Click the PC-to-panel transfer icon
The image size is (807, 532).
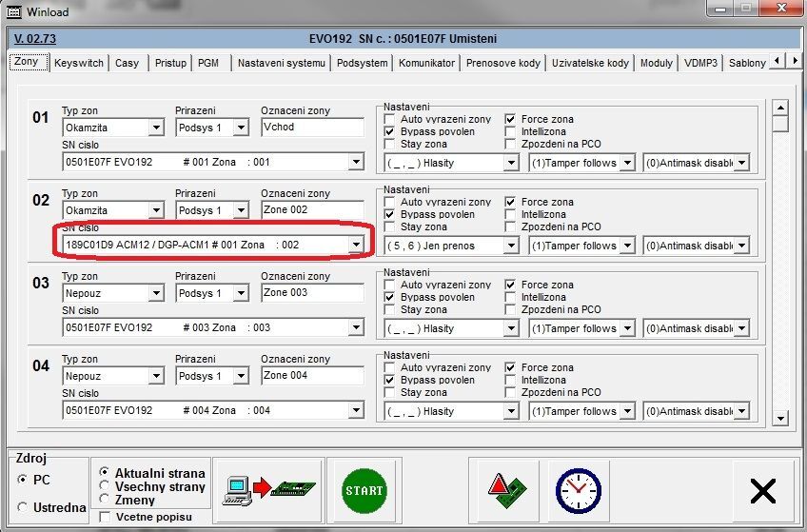(x=268, y=490)
